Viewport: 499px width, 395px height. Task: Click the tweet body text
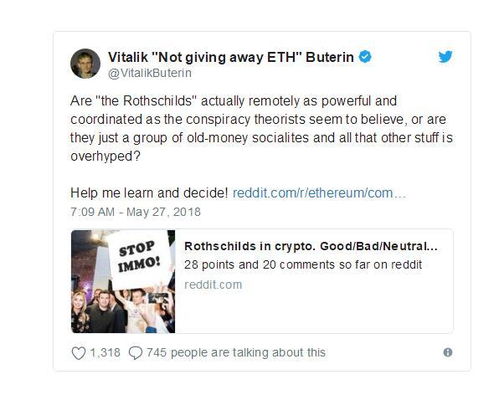coord(261,128)
